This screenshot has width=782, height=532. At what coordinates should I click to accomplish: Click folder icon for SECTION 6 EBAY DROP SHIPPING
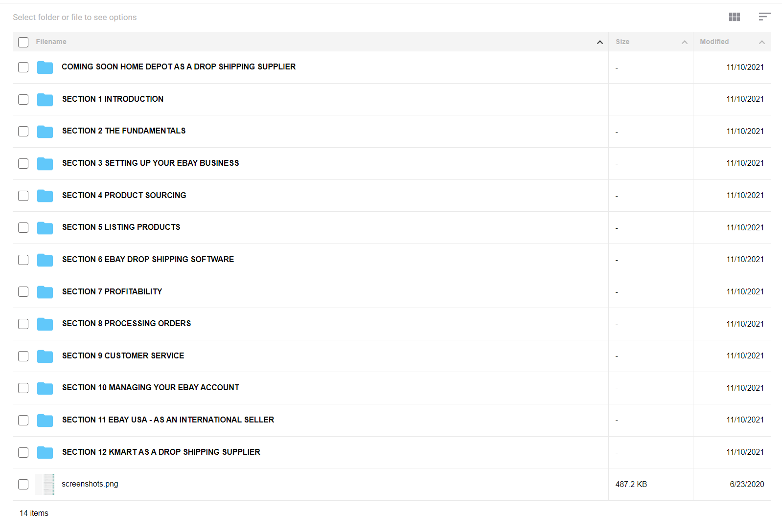click(45, 260)
